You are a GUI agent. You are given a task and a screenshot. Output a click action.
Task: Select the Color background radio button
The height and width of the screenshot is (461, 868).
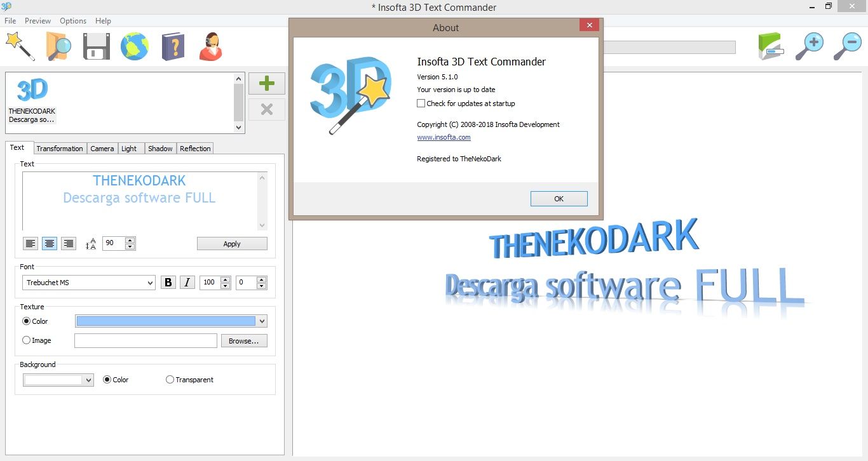tap(107, 380)
